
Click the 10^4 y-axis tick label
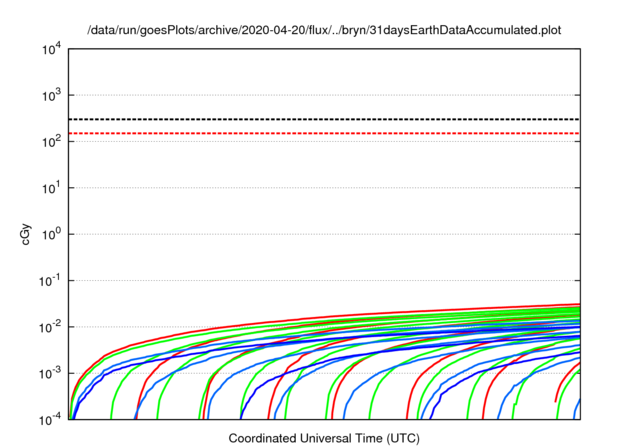[52, 49]
